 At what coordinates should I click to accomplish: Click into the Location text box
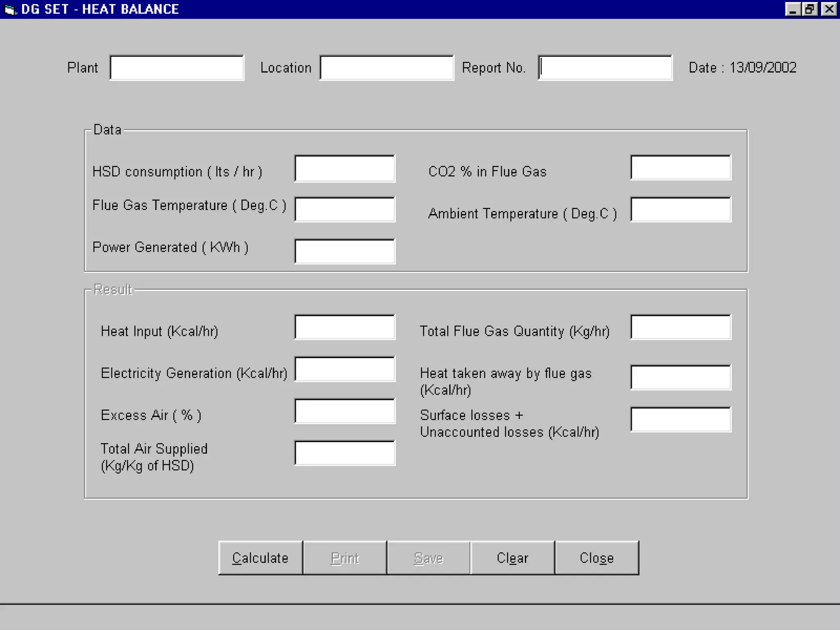pyautogui.click(x=387, y=68)
